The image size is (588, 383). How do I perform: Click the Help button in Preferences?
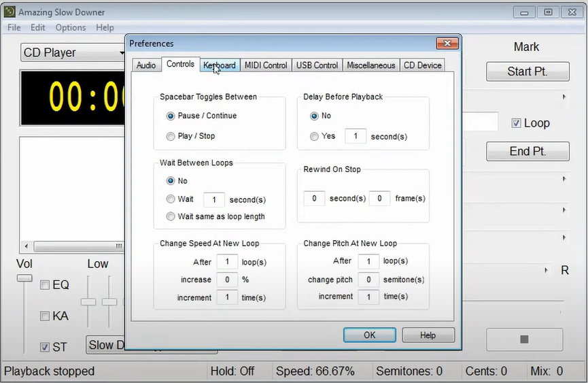(x=428, y=335)
